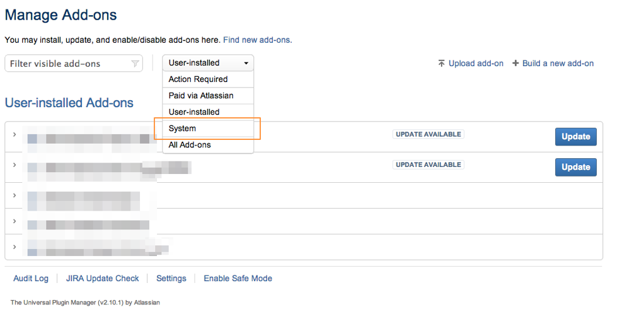Expand the third add-on row chevron
Image resolution: width=644 pixels, height=312 pixels.
14,195
